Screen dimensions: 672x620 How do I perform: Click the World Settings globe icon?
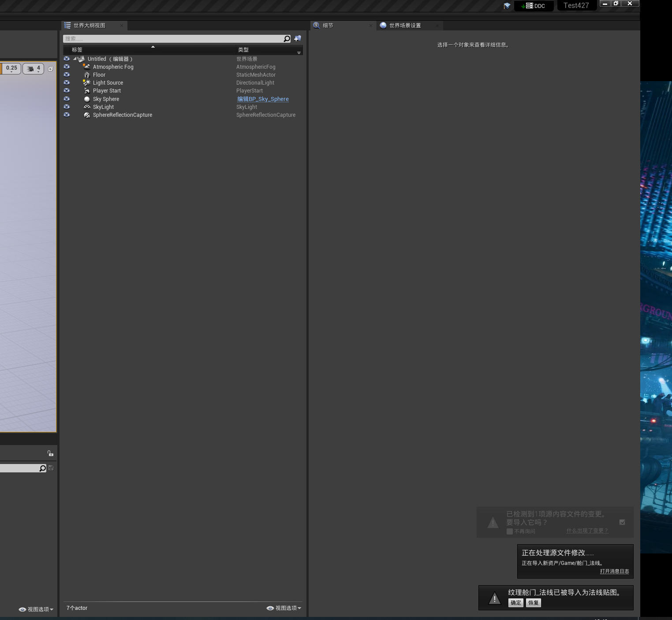pos(383,26)
